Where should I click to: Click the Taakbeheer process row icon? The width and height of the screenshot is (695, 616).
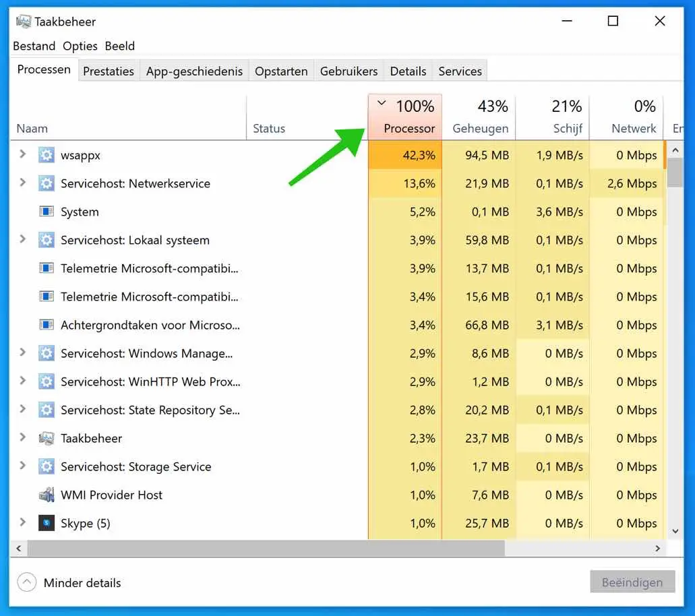(x=46, y=438)
